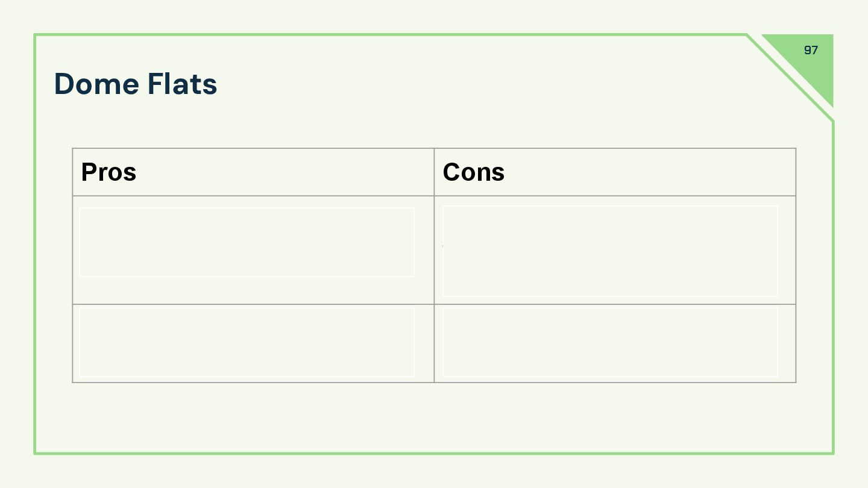Click the horizontal line under the Pros header
This screenshot has width=868, height=488.
[253, 196]
